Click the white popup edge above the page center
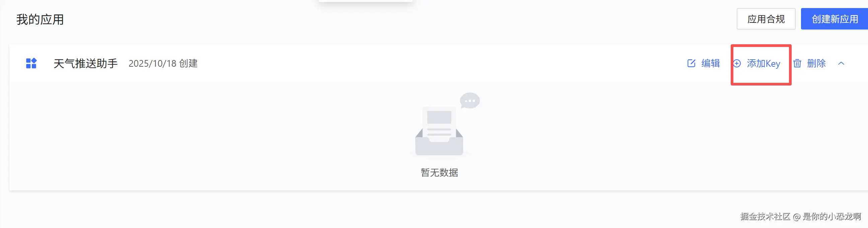Viewport: 868px width, 228px height. (x=366, y=1)
